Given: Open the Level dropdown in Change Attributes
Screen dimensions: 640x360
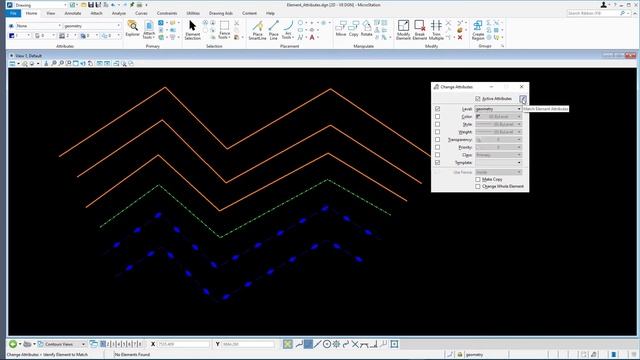Looking at the screenshot, I should [498, 109].
